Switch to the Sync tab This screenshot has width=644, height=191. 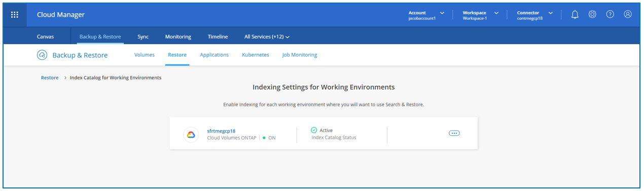143,37
